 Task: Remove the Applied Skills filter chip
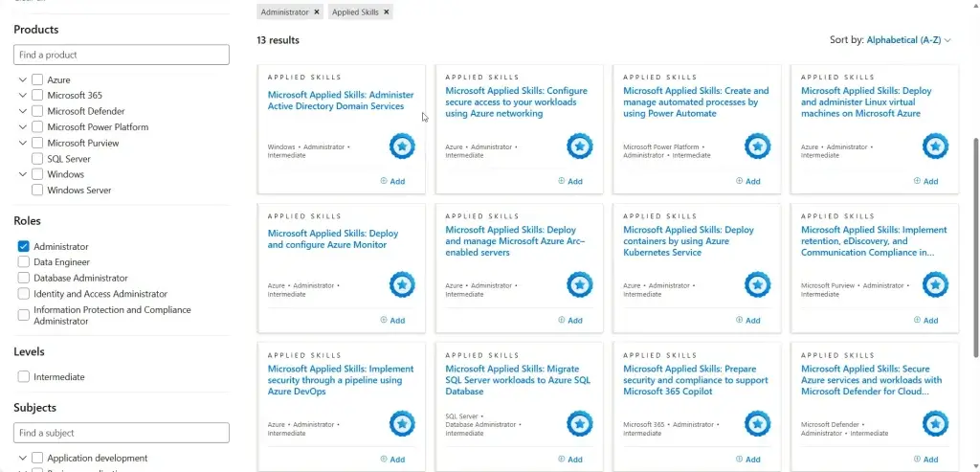coord(387,11)
